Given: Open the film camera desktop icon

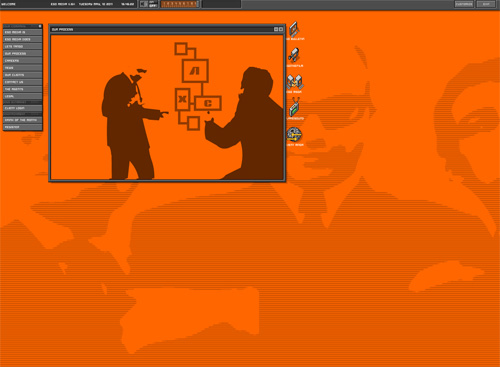Looking at the screenshot, I should click(294, 55).
